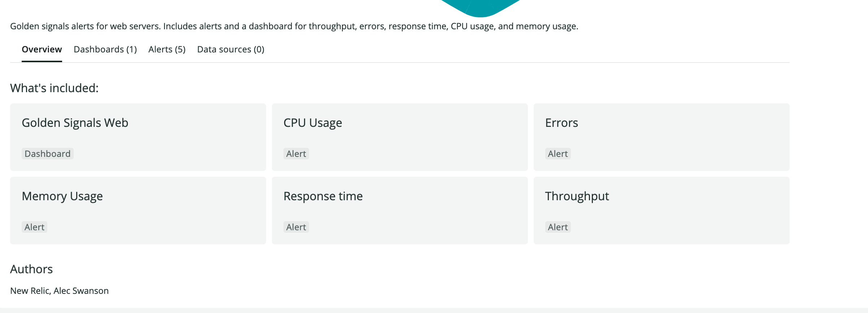
Task: Click the What's included heading
Action: (x=54, y=87)
